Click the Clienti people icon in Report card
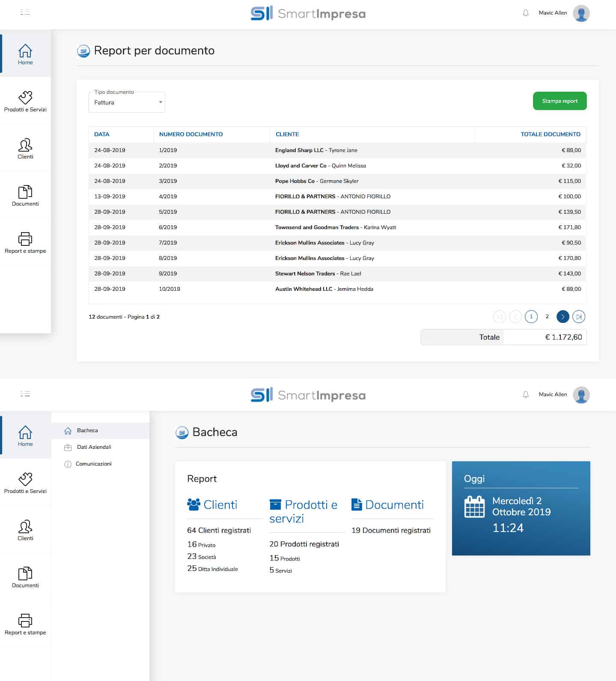The image size is (616, 681). pos(193,504)
